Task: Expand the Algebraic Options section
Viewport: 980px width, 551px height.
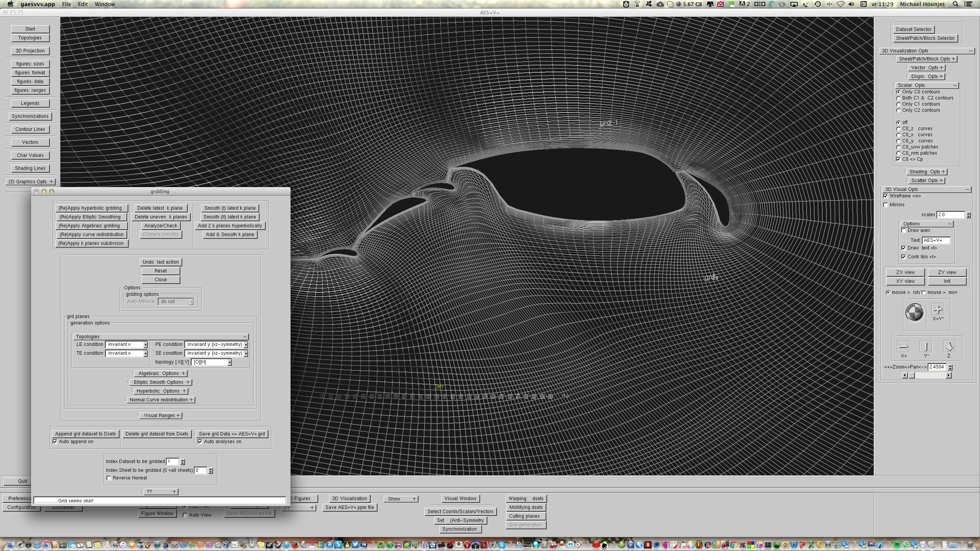Action: 161,373
